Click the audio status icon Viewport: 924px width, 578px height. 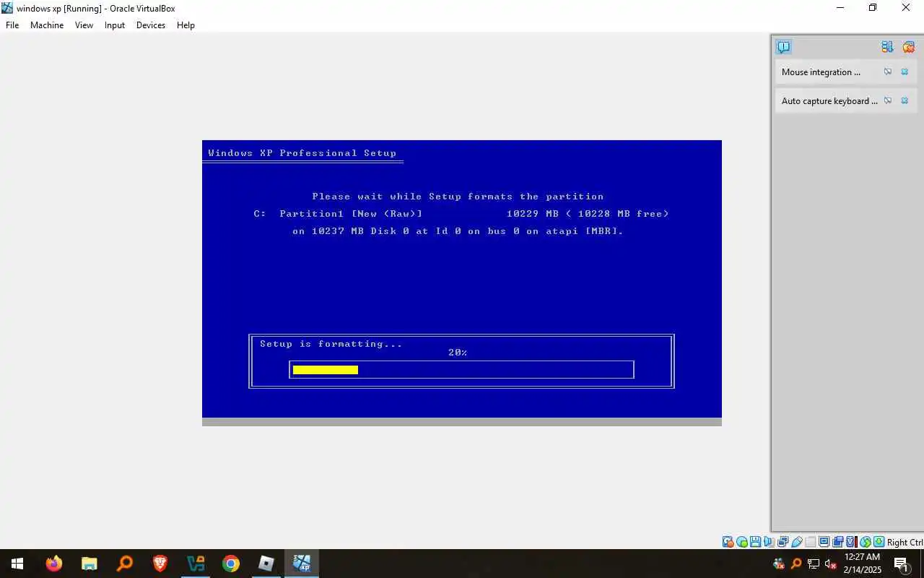(x=769, y=542)
